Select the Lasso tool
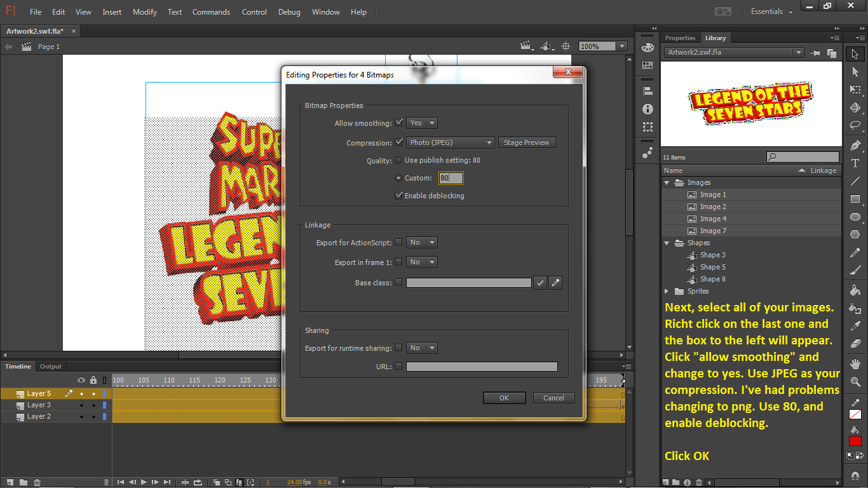 (x=855, y=125)
